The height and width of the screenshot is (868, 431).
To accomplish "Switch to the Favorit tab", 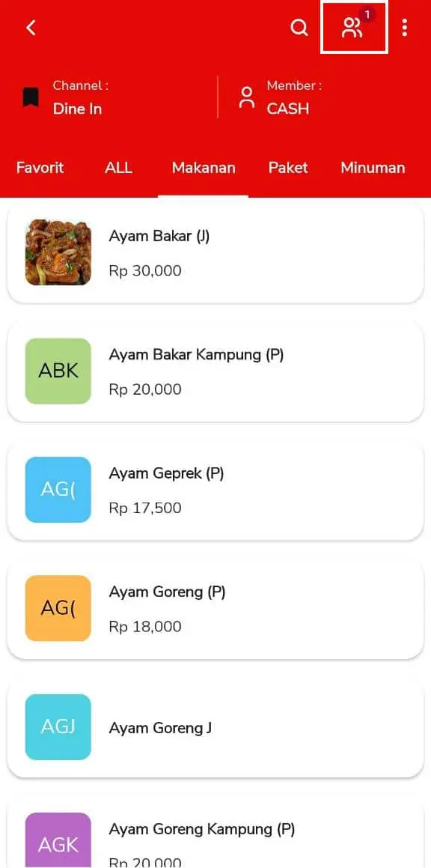I will pyautogui.click(x=40, y=168).
